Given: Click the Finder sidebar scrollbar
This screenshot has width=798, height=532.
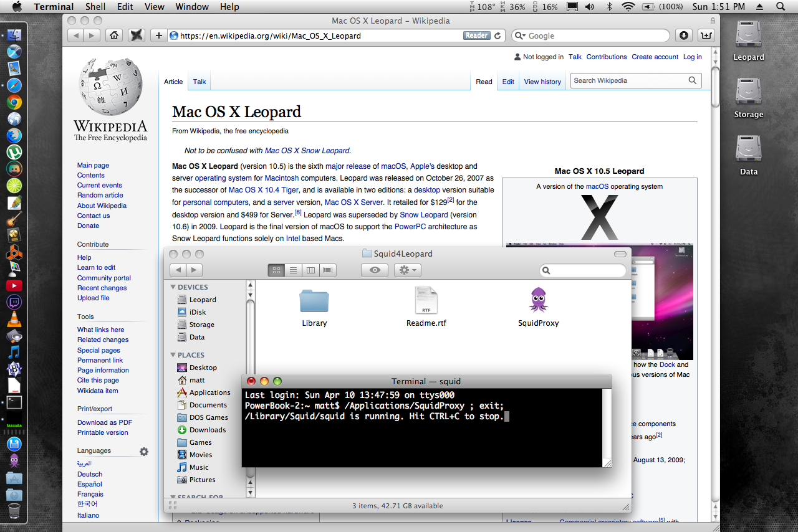Looking at the screenshot, I should 251,387.
